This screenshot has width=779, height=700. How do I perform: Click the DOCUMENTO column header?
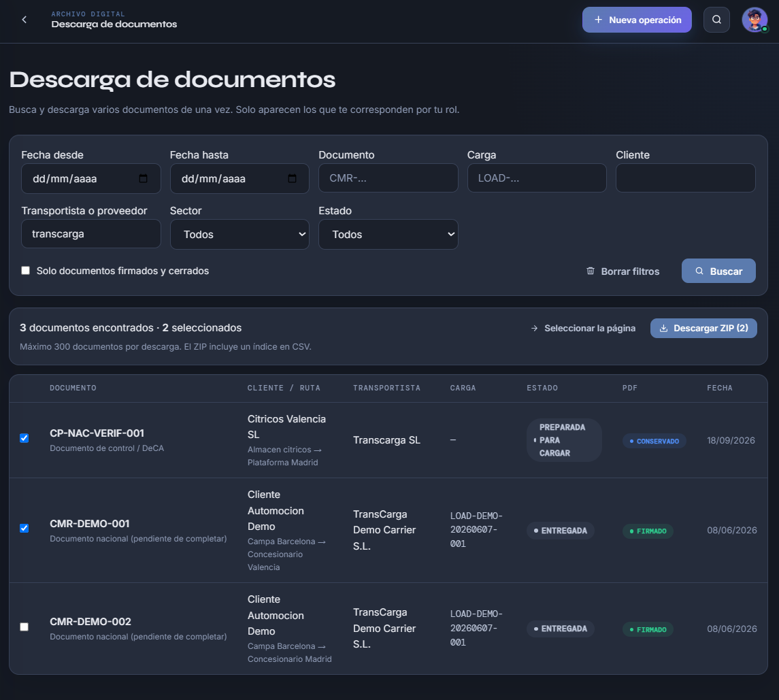[x=73, y=388]
